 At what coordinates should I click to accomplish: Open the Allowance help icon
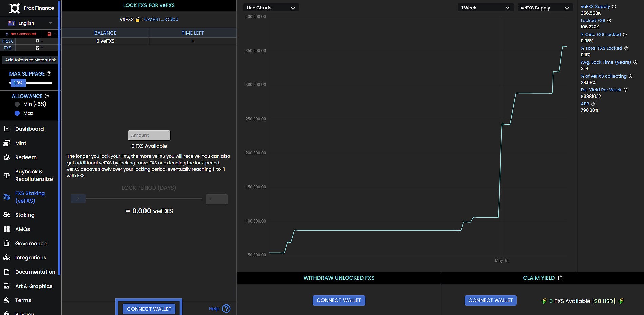47,96
